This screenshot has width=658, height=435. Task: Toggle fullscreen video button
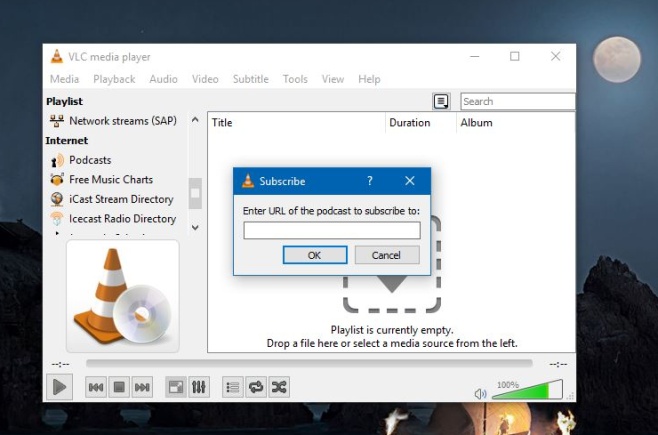(176, 387)
